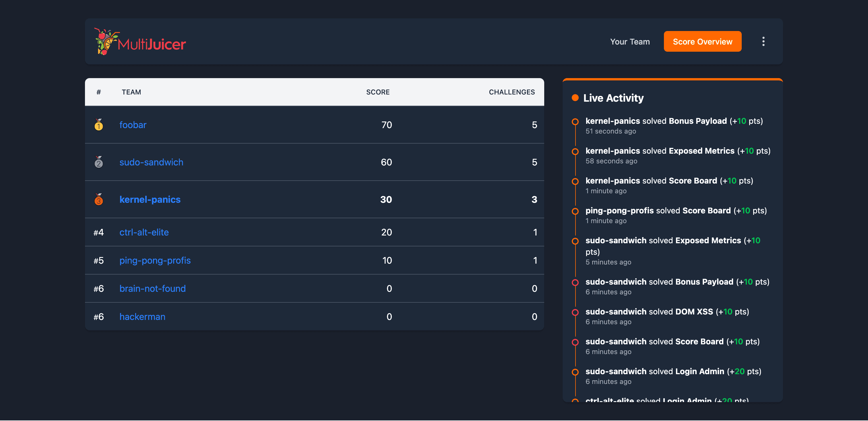Viewport: 868px width, 421px height.
Task: Open the brain-not-found team link
Action: tap(152, 289)
